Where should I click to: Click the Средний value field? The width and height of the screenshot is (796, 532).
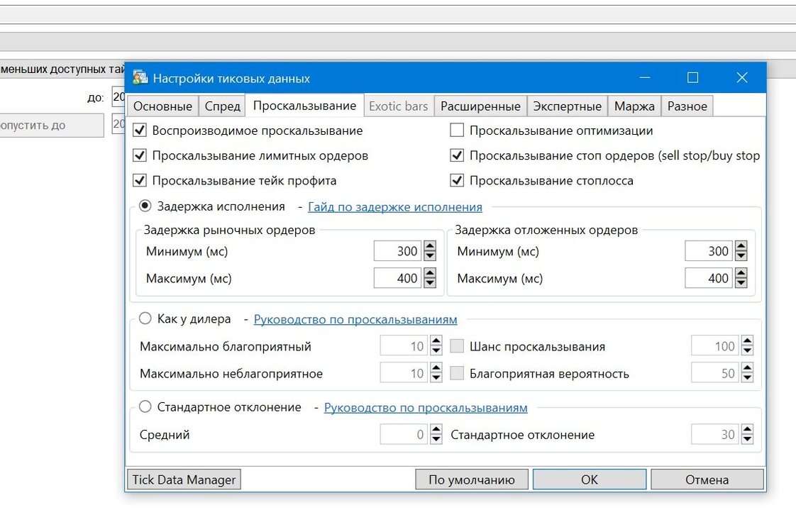(x=404, y=435)
